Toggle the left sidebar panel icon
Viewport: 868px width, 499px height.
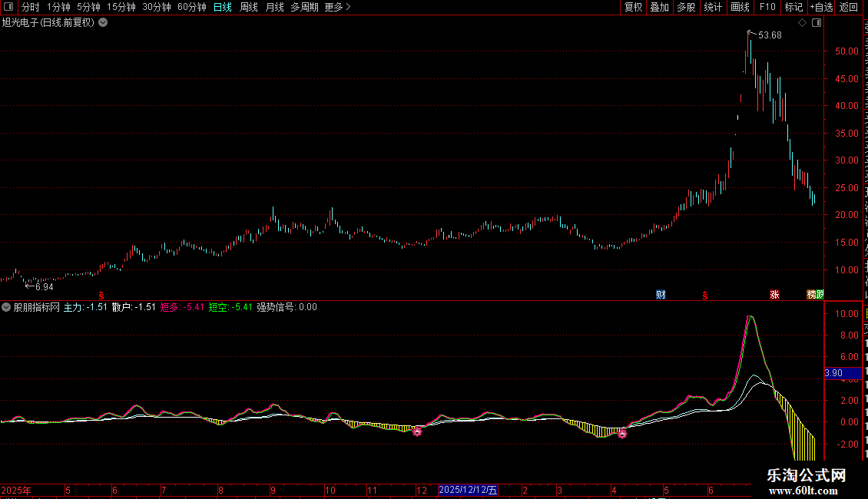[8, 7]
